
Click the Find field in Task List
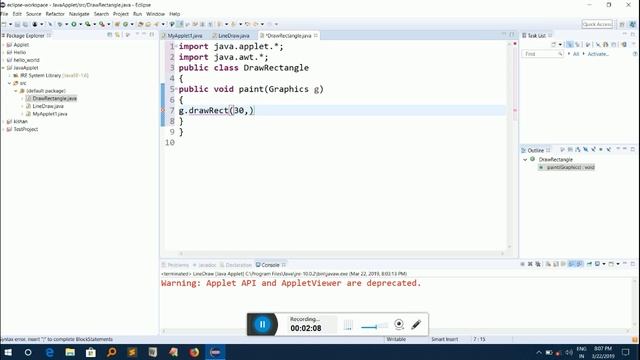542,54
